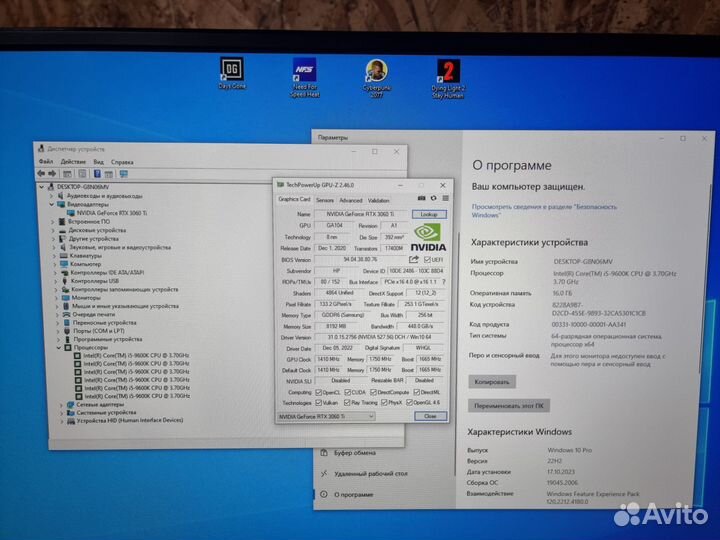Toggle DirectCompute checkbox in GPU-Z
This screenshot has width=720, height=540.
(x=373, y=392)
